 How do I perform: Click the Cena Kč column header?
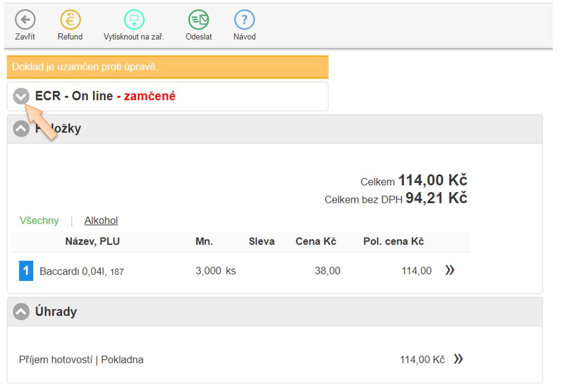pos(316,242)
